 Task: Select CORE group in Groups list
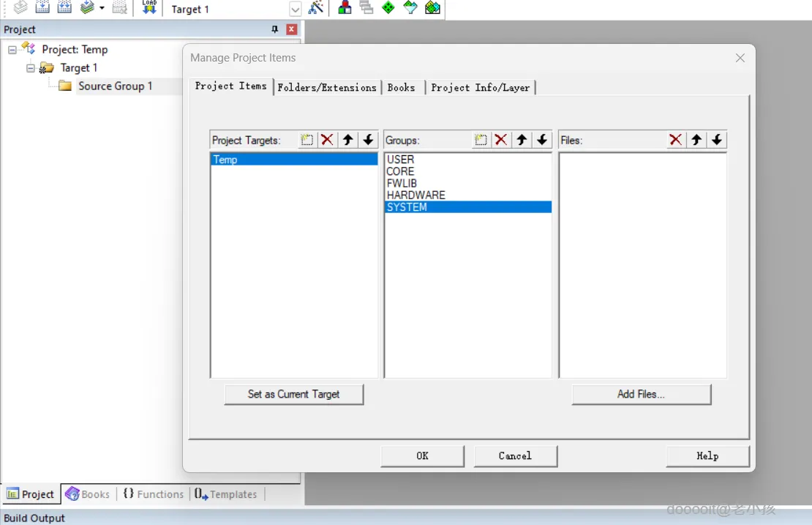[468, 171]
